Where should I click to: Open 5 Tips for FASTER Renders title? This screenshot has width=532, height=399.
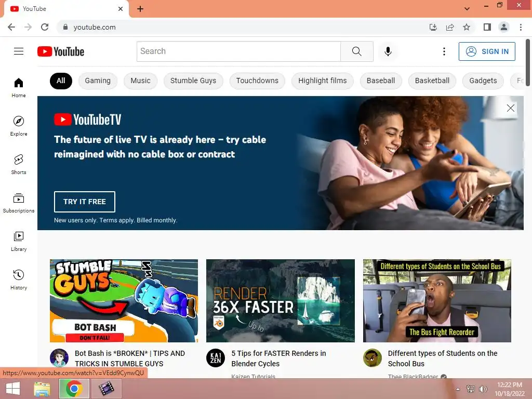coord(278,358)
